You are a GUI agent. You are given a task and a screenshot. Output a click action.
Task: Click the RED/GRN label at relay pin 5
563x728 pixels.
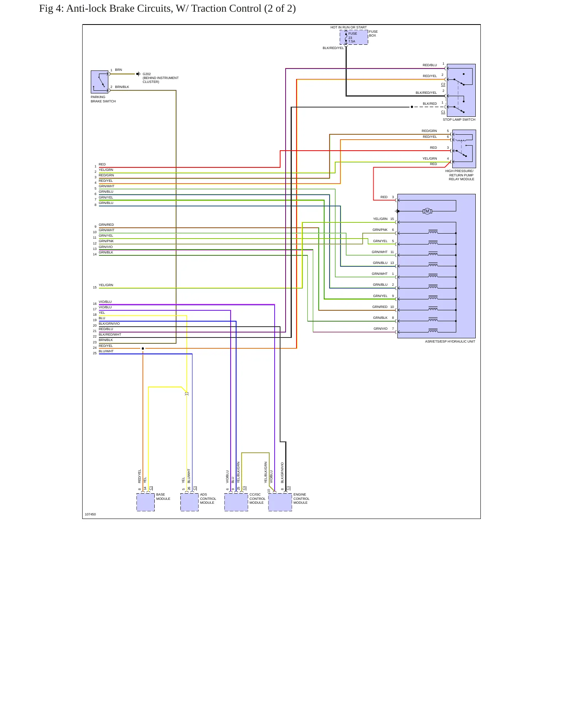click(429, 131)
